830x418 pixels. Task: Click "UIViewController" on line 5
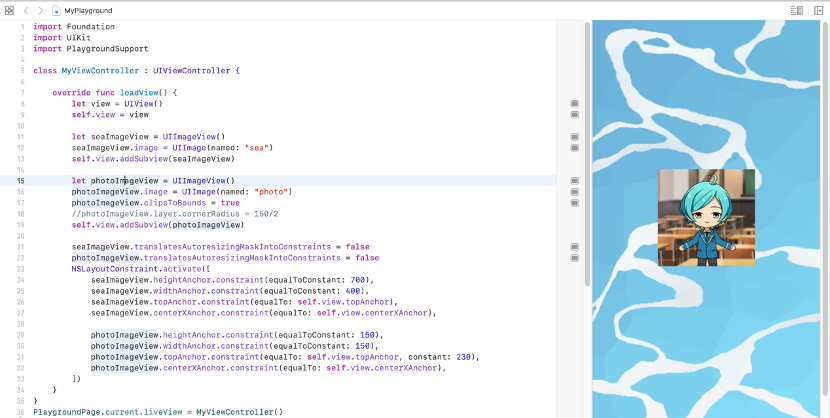[192, 71]
